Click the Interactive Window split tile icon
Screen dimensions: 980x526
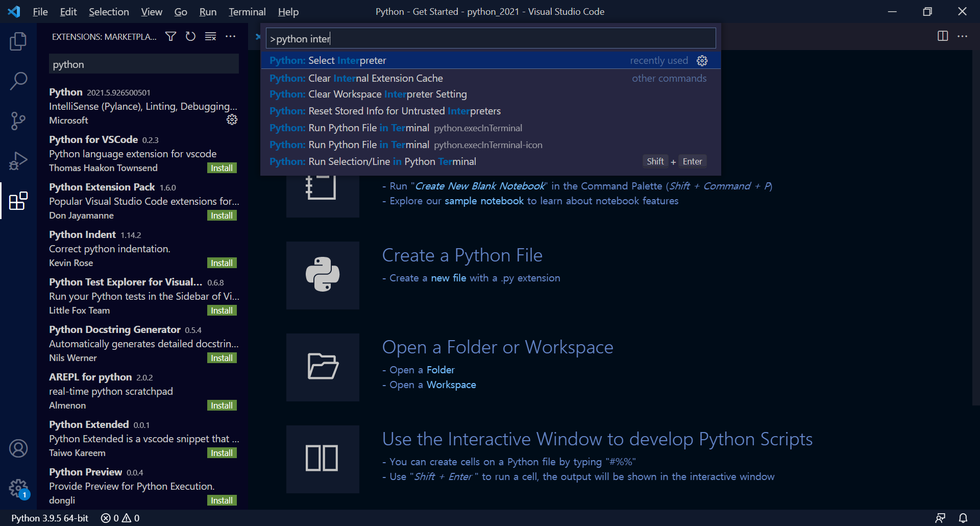[323, 459]
